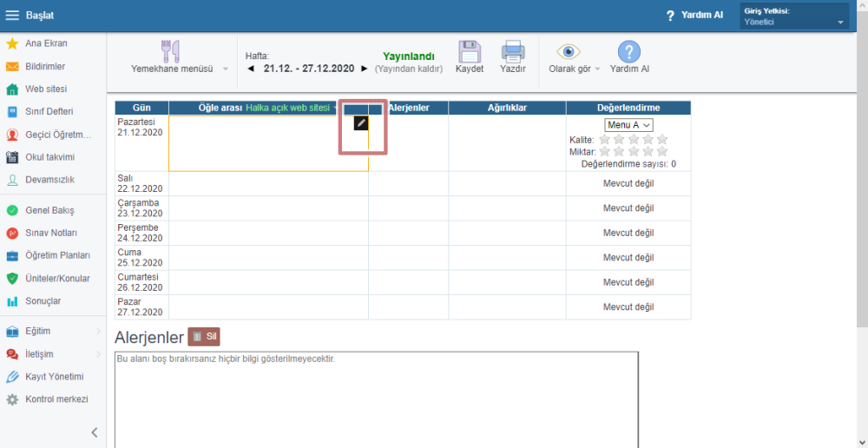Click the Alerjenler column header

point(409,108)
